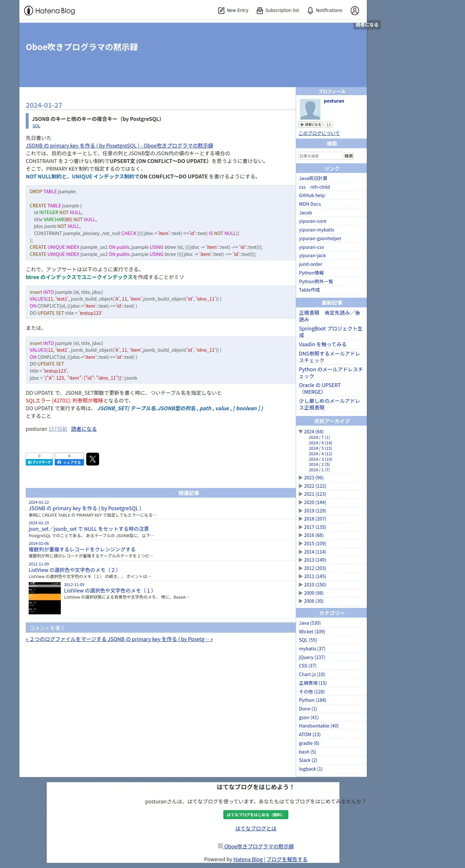
Task: Open the SQL category tag under the title
Action: [x=36, y=126]
